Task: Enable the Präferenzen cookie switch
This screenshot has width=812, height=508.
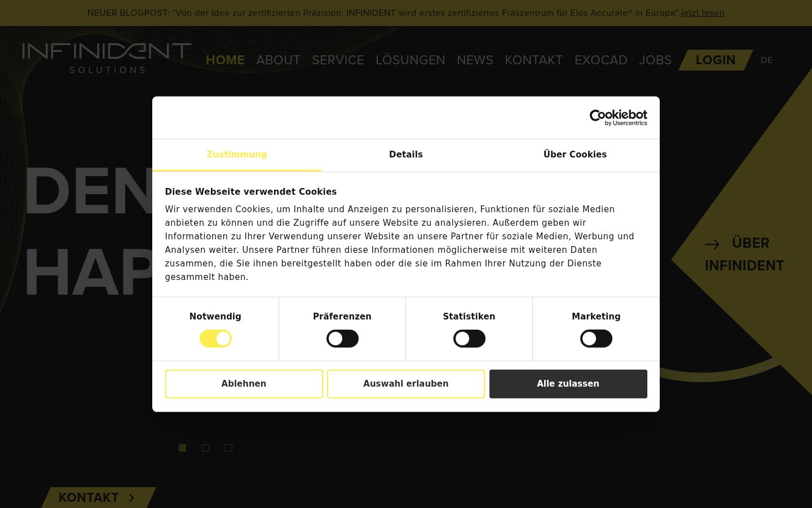Action: tap(342, 339)
